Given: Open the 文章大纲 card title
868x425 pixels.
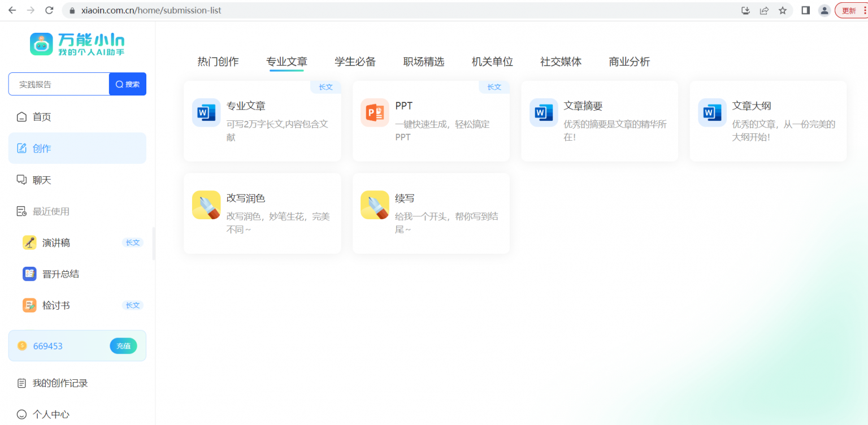Looking at the screenshot, I should click(752, 106).
